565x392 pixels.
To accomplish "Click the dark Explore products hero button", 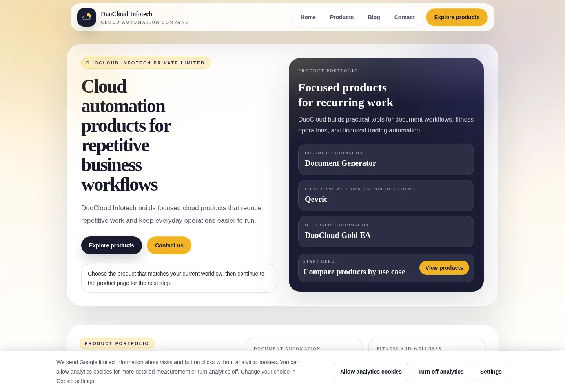I will coord(111,245).
